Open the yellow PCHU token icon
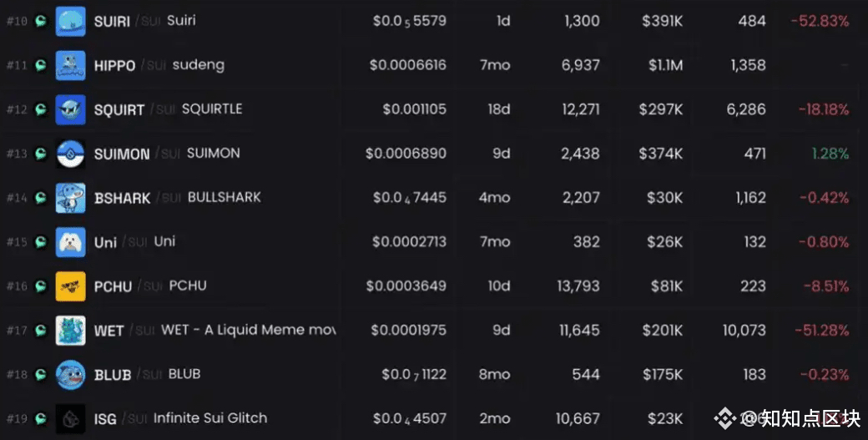The image size is (868, 440). [x=70, y=286]
